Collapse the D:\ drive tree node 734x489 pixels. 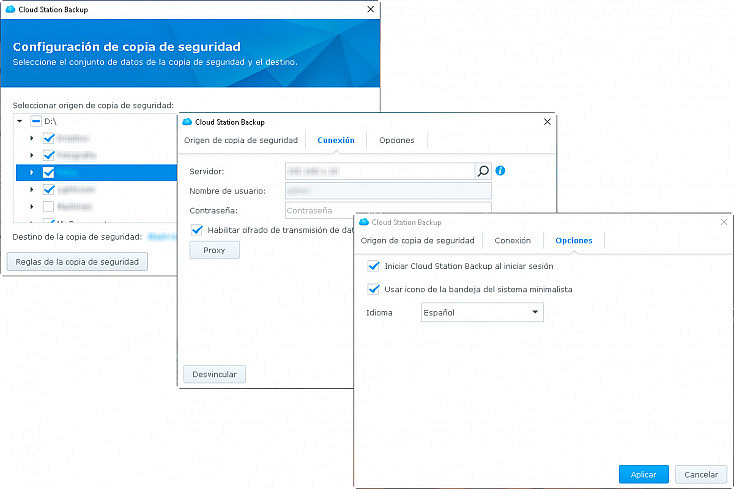click(x=20, y=121)
